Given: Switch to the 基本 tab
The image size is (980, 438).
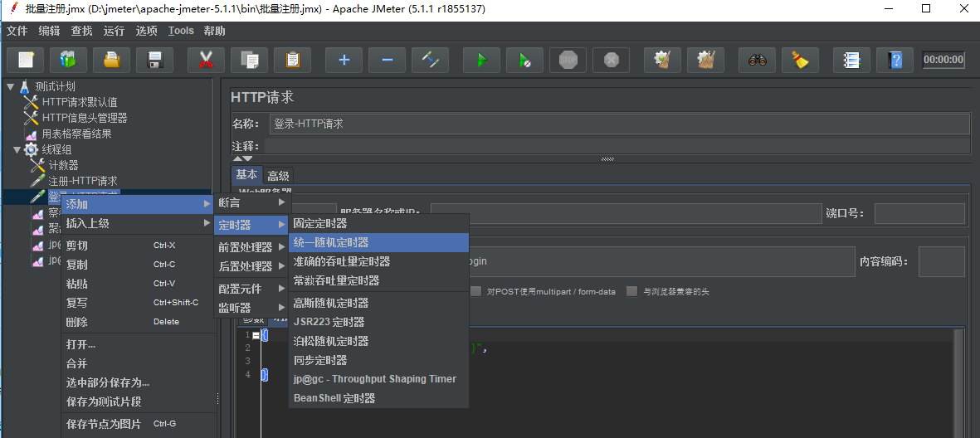Looking at the screenshot, I should (x=247, y=174).
